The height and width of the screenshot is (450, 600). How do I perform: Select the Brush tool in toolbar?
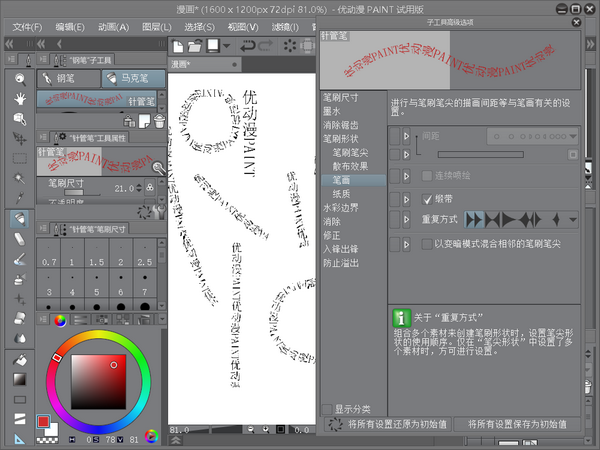click(20, 259)
